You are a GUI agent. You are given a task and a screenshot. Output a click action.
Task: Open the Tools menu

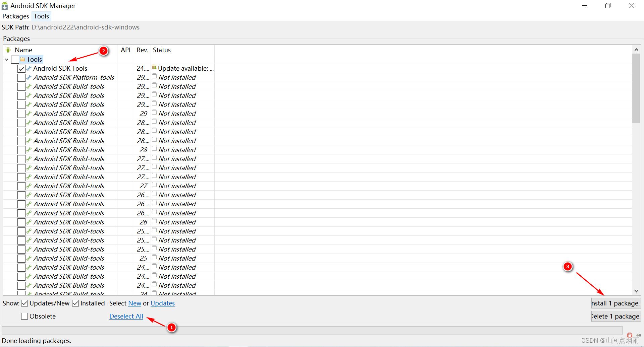click(x=41, y=16)
